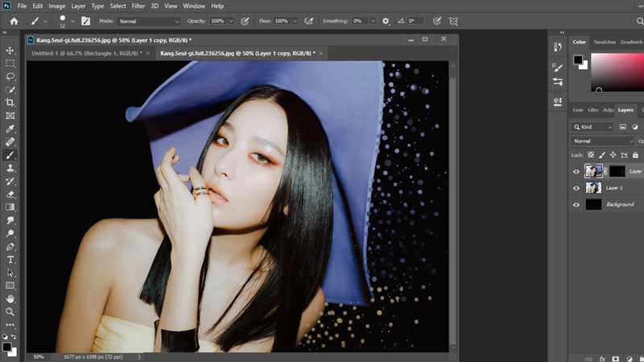
Task: Open the Mode dropdown set to Normal
Action: coord(149,22)
